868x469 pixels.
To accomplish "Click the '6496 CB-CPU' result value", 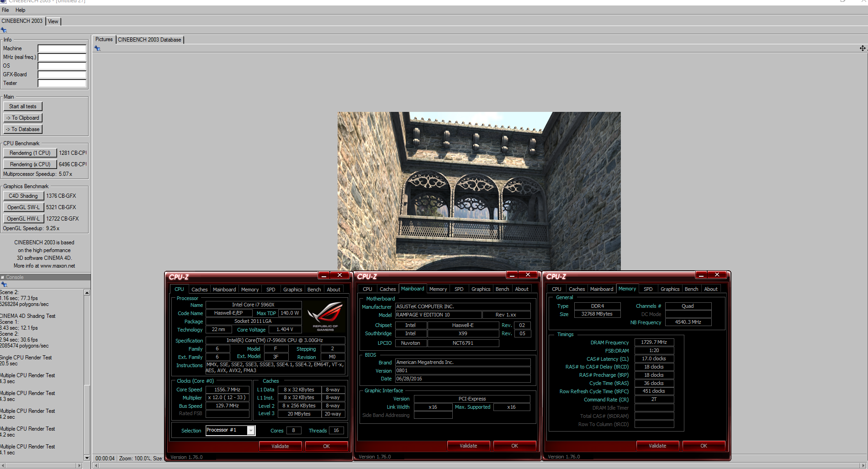I will [x=73, y=164].
